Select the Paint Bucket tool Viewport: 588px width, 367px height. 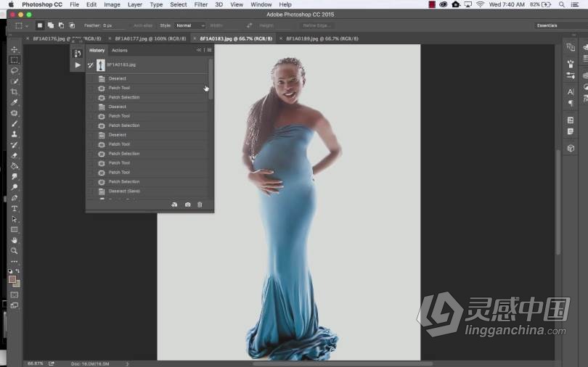tap(15, 166)
